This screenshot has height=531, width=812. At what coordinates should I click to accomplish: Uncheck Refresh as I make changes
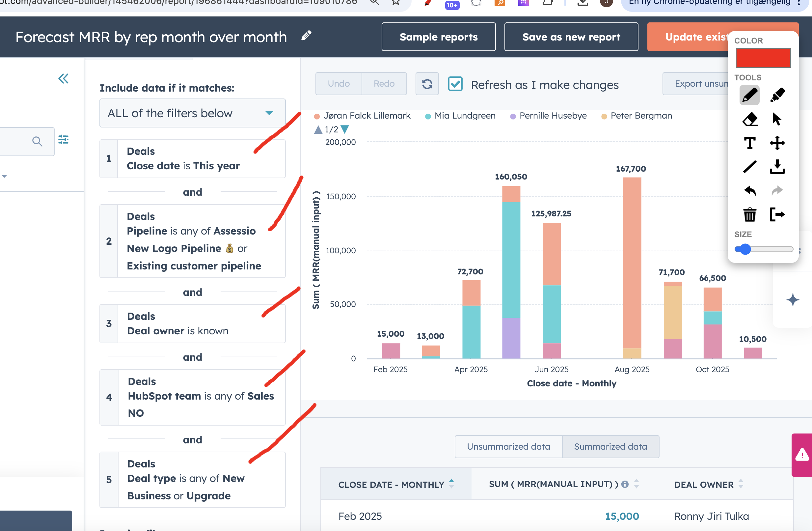coord(455,84)
